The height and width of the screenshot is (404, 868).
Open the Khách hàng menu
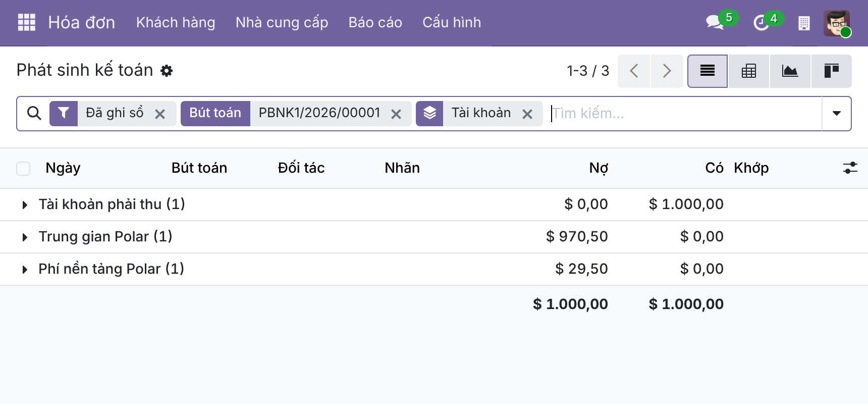[x=176, y=23]
